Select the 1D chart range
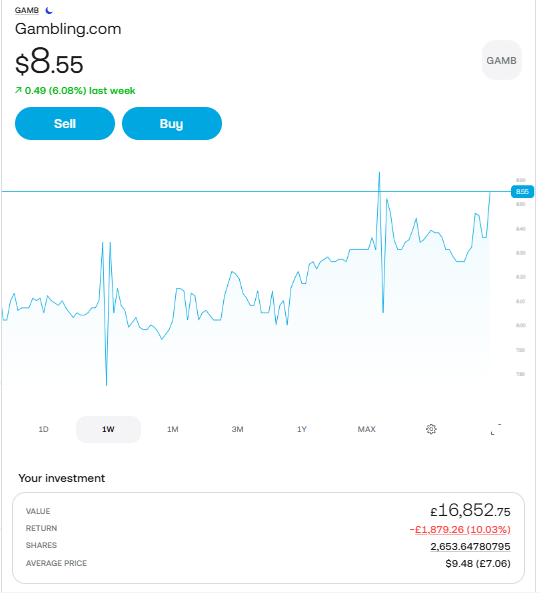540x593 pixels. [x=43, y=429]
